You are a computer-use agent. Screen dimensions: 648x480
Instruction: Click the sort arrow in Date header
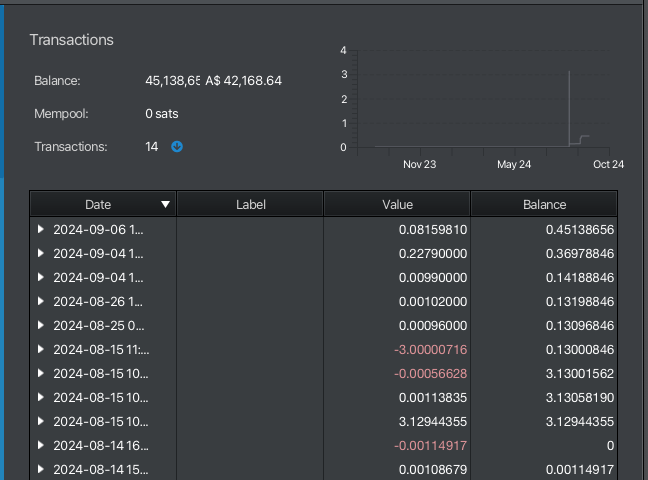click(x=166, y=204)
